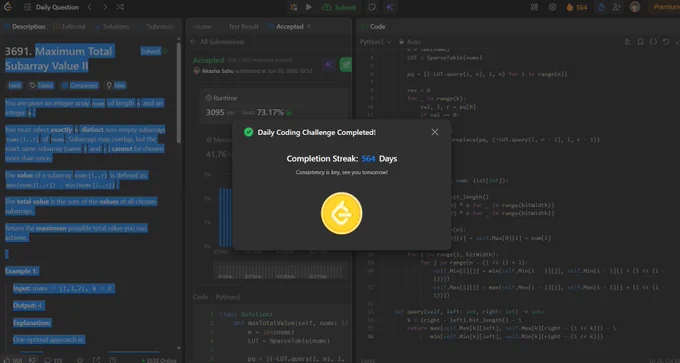Image resolution: width=680 pixels, height=363 pixels.
Task: Switch to the Editorial tab
Action: (x=69, y=26)
